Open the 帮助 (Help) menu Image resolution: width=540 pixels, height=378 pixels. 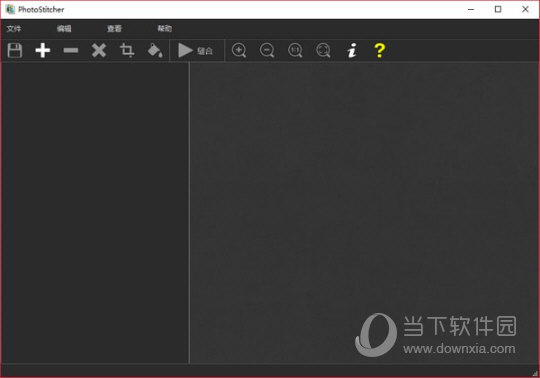pos(165,29)
